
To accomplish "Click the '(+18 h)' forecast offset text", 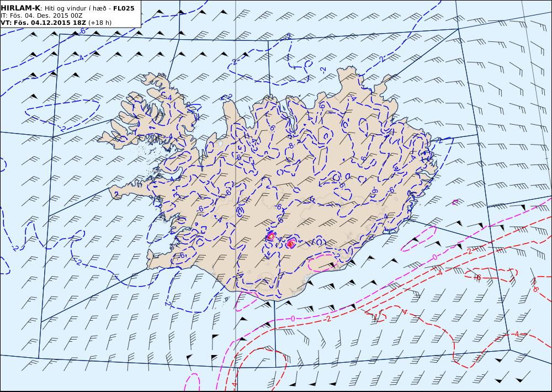I will [100, 23].
